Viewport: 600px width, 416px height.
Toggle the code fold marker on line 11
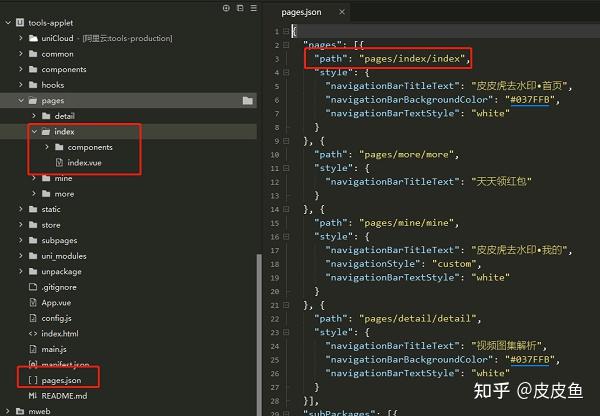(286, 168)
